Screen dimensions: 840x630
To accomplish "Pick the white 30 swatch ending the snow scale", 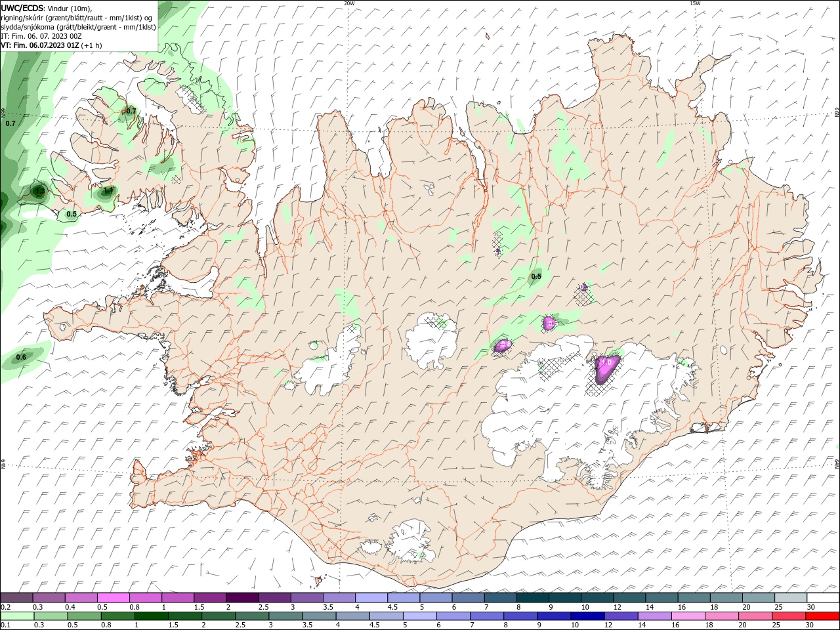I will click(822, 598).
